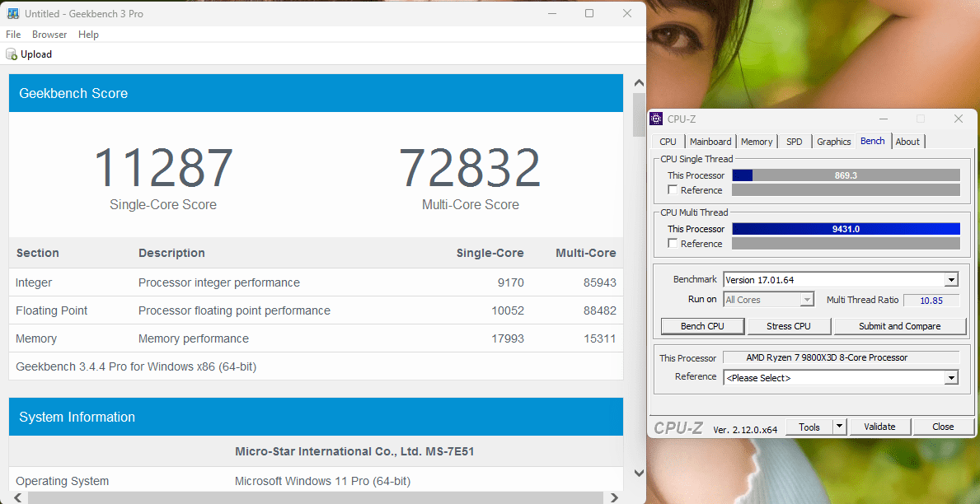Click the Integer row label
Screen dimensions: 980x504
coord(34,283)
